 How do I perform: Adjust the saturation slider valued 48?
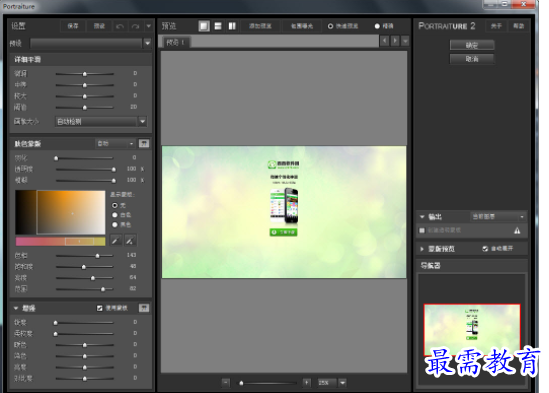[85, 267]
